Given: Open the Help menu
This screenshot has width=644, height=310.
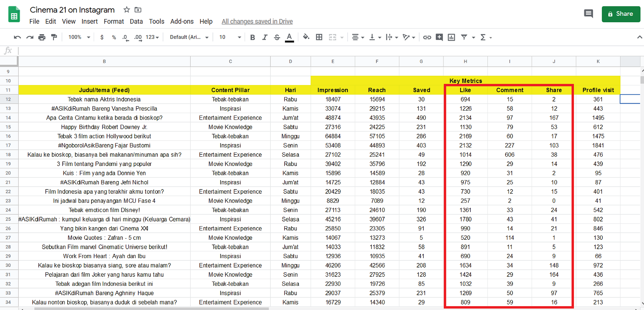Looking at the screenshot, I should [206, 22].
